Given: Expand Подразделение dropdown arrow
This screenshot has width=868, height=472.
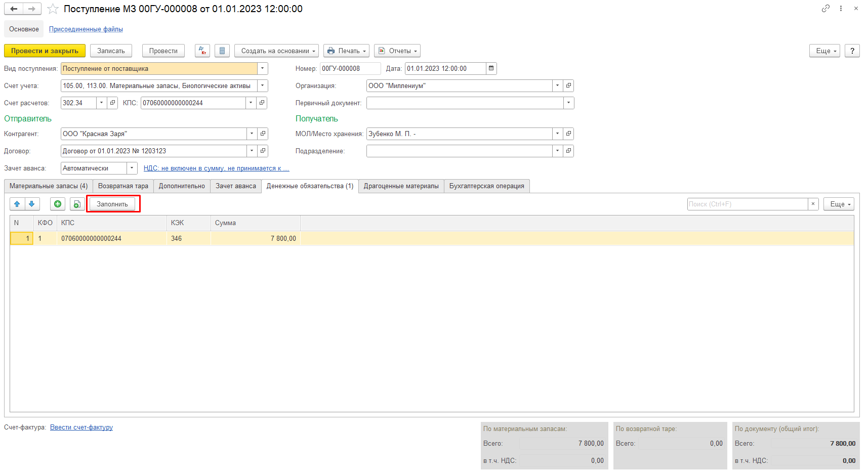Looking at the screenshot, I should 557,151.
